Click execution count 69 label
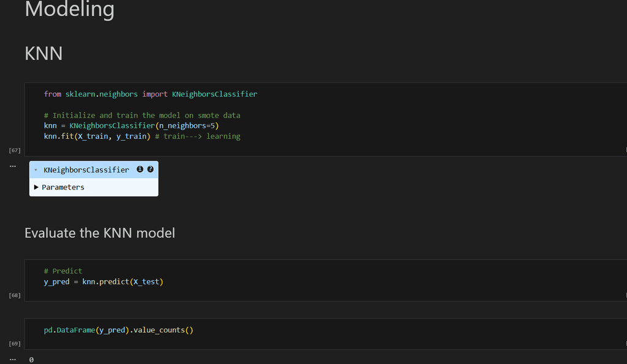Image resolution: width=627 pixels, height=364 pixels. pos(15,344)
